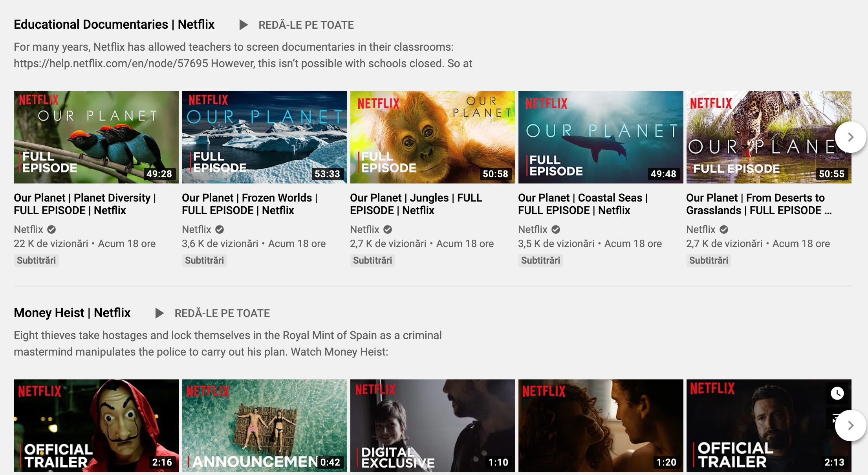Show next videos in Money Heist row

click(850, 425)
